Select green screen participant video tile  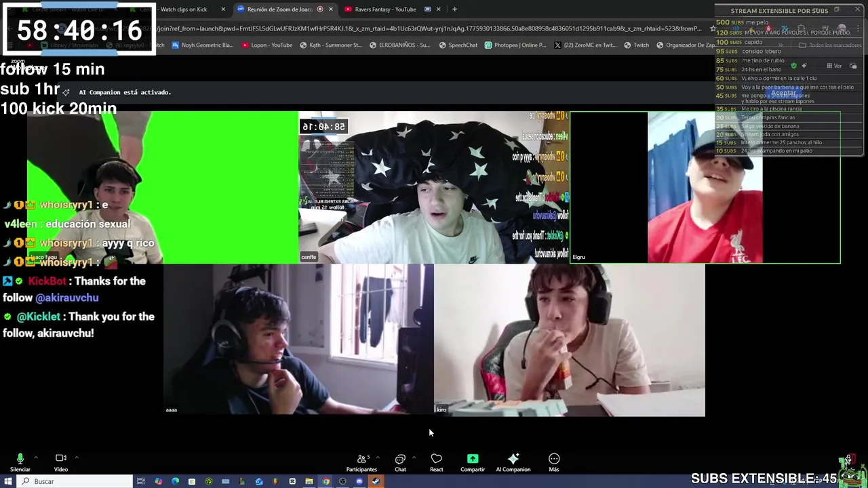coord(163,187)
